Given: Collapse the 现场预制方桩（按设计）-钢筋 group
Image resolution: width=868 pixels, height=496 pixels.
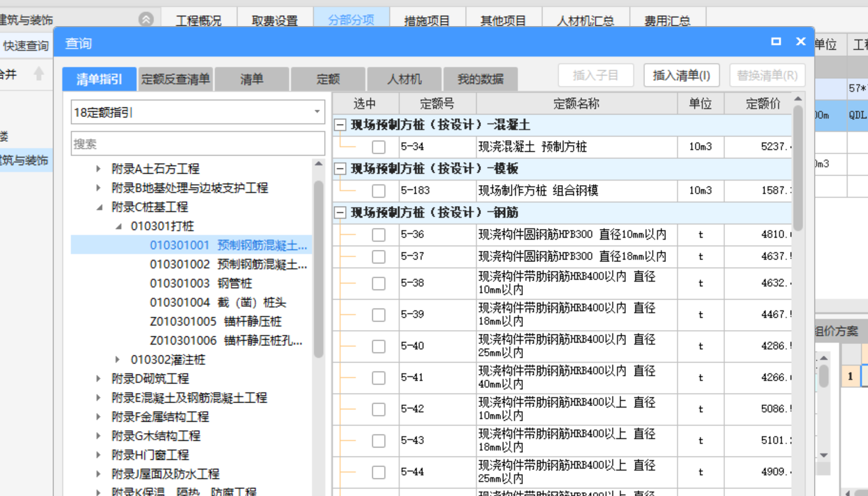Looking at the screenshot, I should [341, 213].
